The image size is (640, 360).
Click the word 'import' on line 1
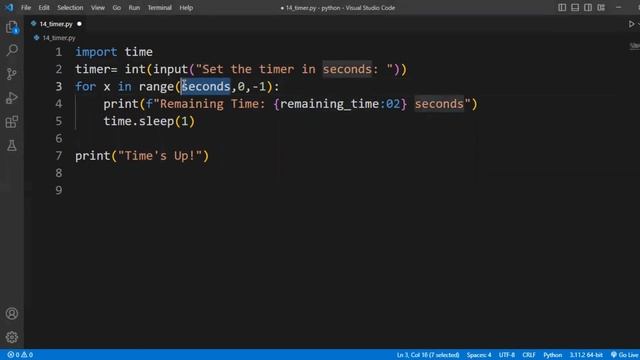[96, 52]
